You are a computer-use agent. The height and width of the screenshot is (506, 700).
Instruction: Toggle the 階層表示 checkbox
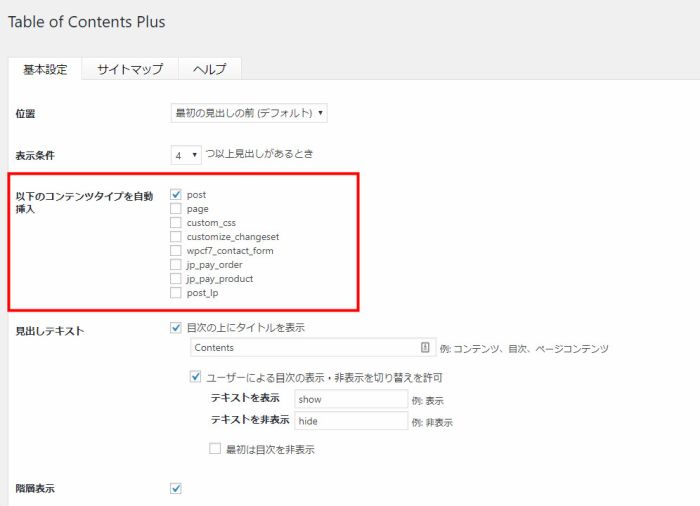pos(176,488)
